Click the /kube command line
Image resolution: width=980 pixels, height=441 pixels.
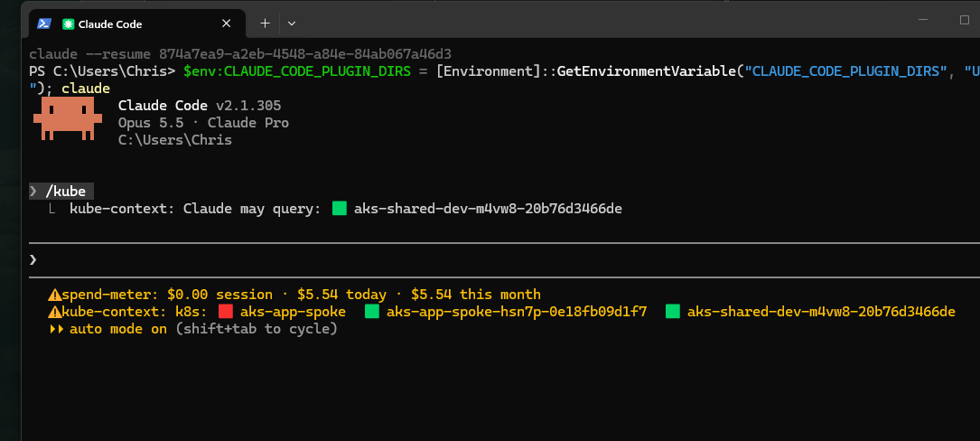coord(61,192)
